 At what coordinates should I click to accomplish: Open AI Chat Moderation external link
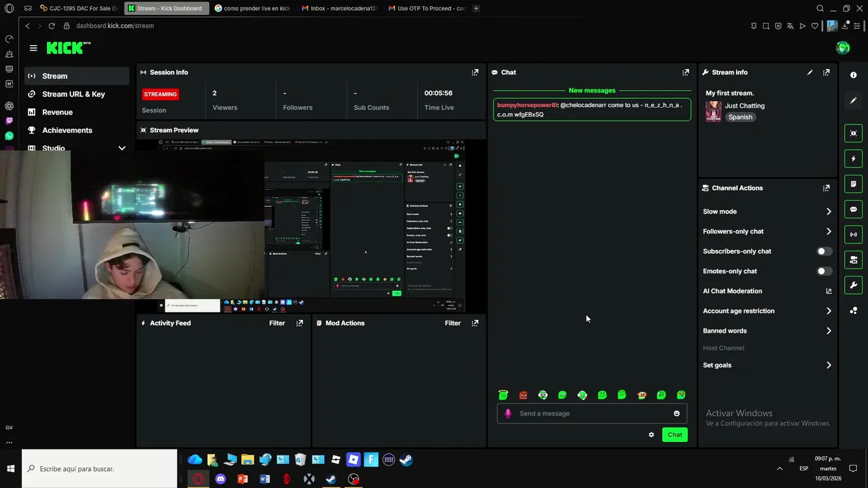(x=829, y=291)
